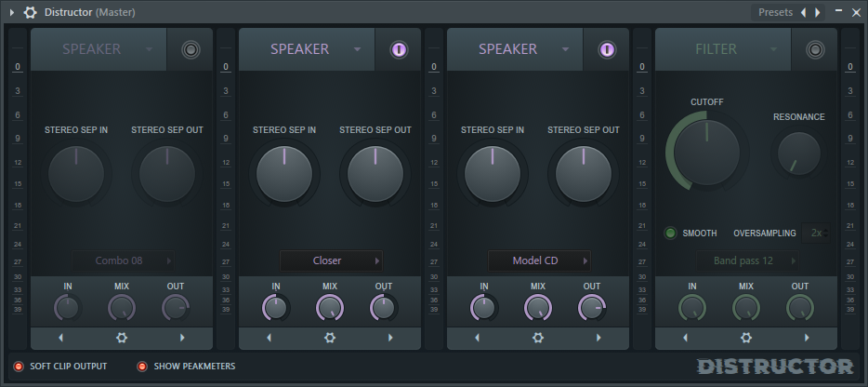Click the plugin options gear in title bar

pyautogui.click(x=31, y=12)
